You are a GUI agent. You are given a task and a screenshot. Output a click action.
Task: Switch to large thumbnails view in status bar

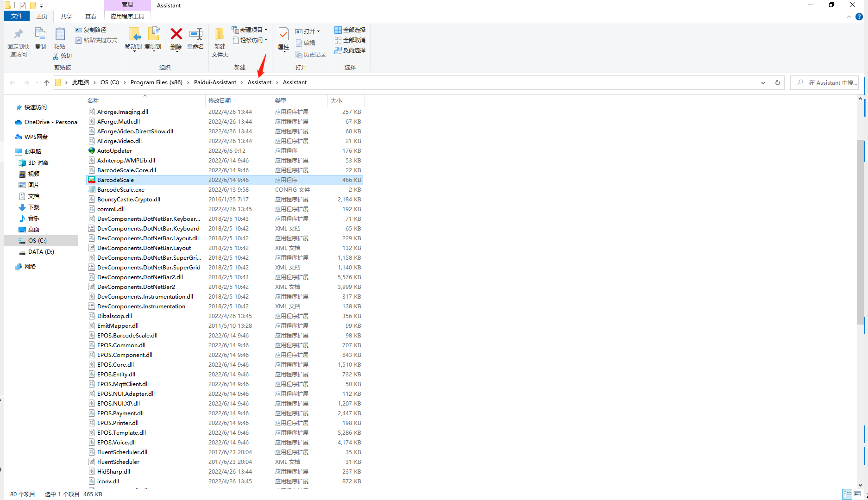[857, 494]
